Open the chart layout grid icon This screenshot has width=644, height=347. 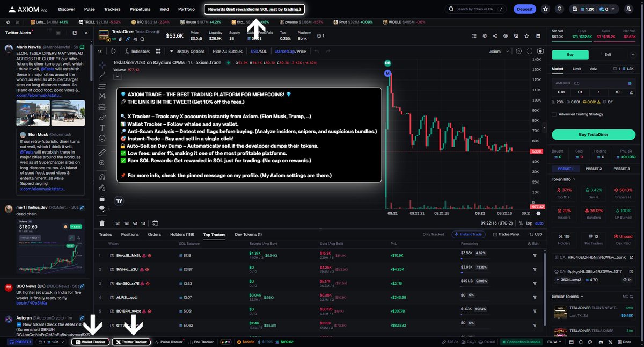click(158, 51)
